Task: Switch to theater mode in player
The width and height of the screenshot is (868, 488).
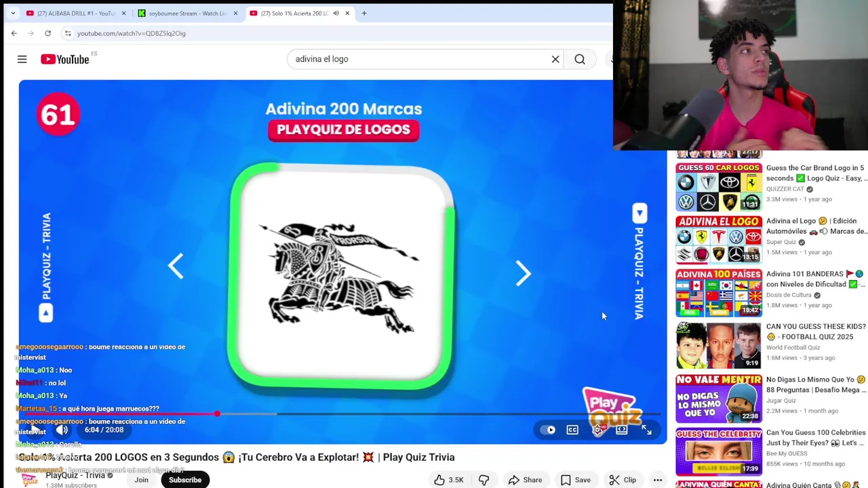Action: click(x=622, y=430)
